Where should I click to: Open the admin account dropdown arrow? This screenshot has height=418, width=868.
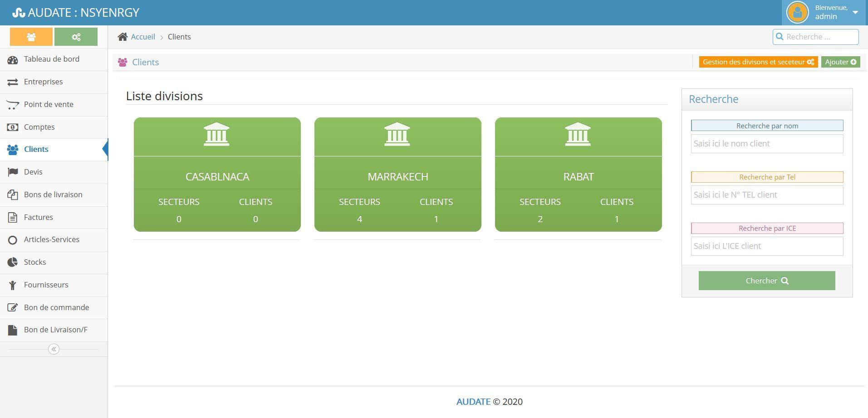855,12
